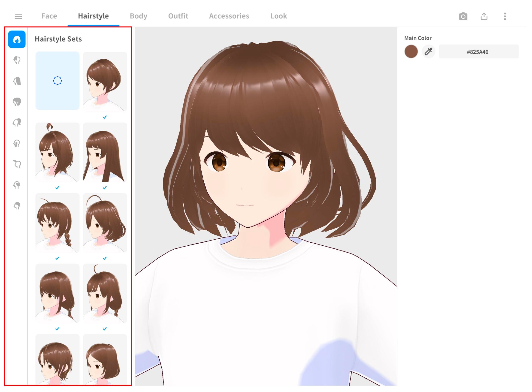The image size is (532, 392).
Task: Select the base hair category icon
Action: (x=17, y=206)
